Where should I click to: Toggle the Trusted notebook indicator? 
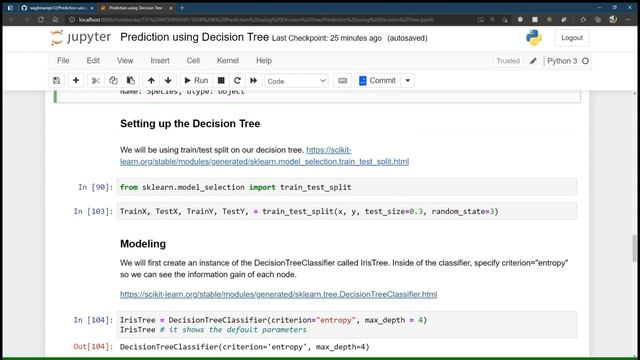pyautogui.click(x=508, y=61)
